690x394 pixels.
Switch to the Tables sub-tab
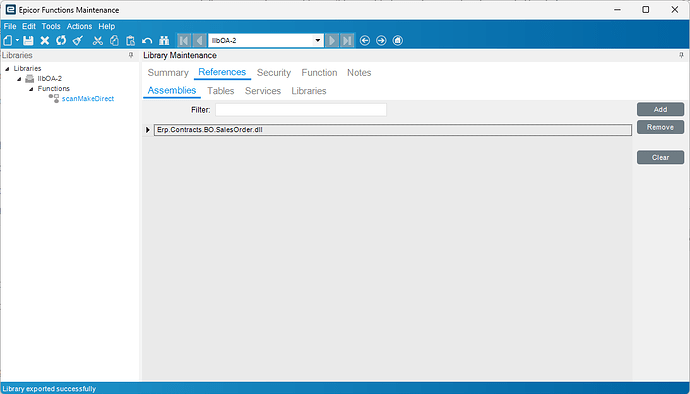[220, 91]
